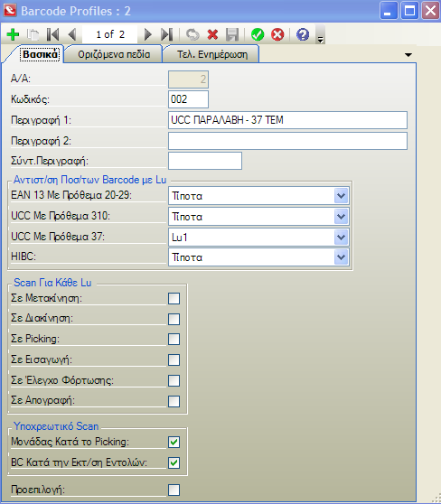
Task: Click the copy record icon
Action: point(33,34)
